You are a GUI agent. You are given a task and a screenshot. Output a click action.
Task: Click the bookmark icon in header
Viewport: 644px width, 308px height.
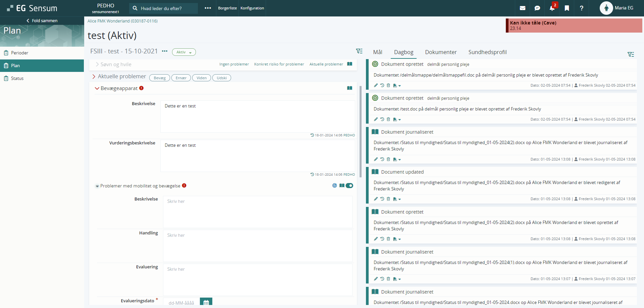[567, 8]
